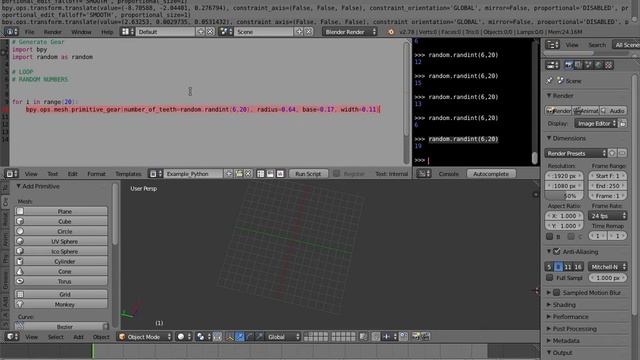
Task: Switch to World properties tab icon
Action: point(598,65)
